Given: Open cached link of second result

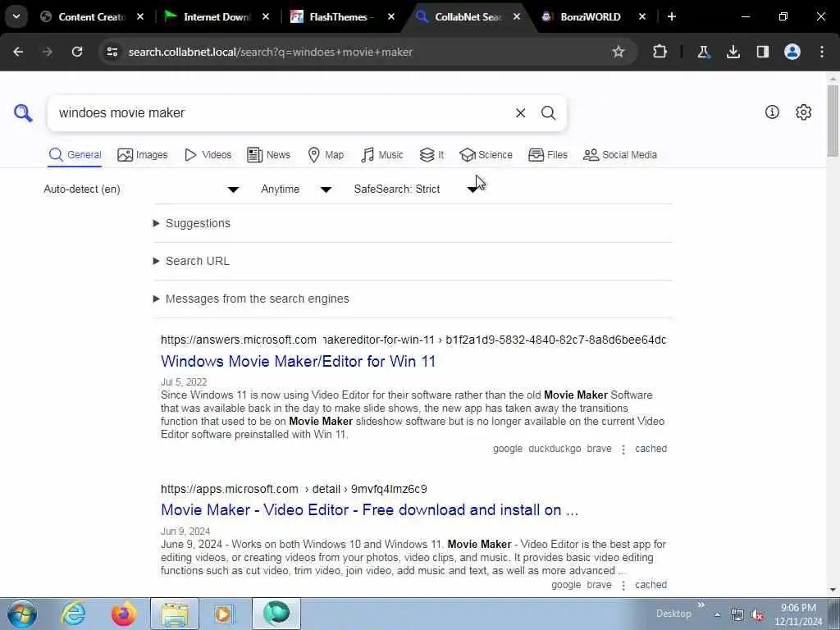Looking at the screenshot, I should click(x=651, y=584).
